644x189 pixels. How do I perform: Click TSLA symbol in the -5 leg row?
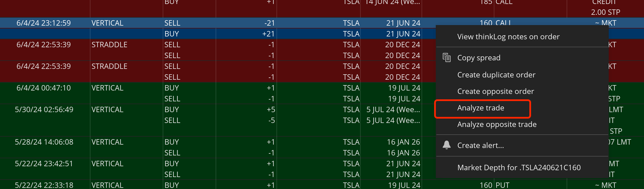[351, 120]
